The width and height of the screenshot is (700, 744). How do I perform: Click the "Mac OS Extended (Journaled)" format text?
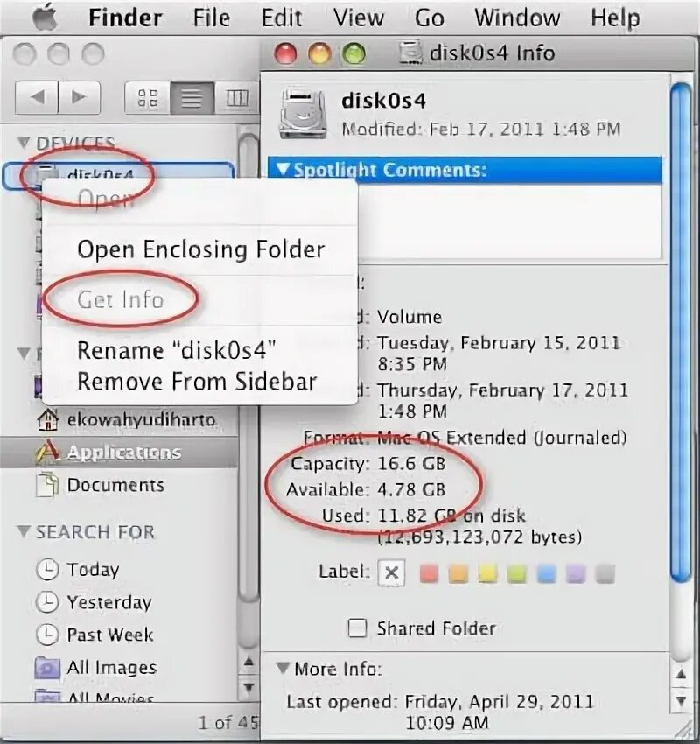point(502,438)
